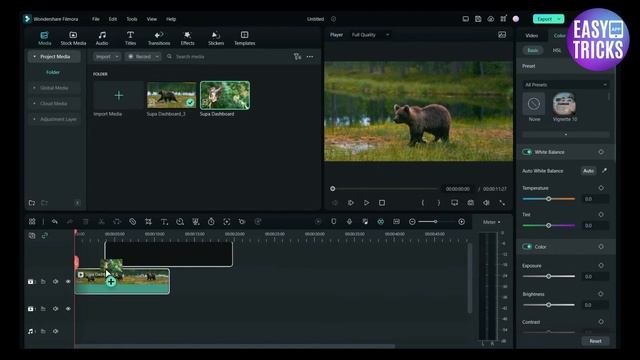Viewport: 640px width, 360px height.
Task: Click the marker shield icon in the timeline toolbar
Action: 333,222
